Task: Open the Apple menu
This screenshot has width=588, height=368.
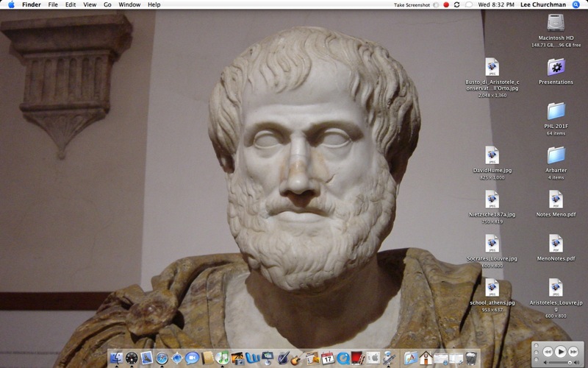Action: tap(11, 4)
